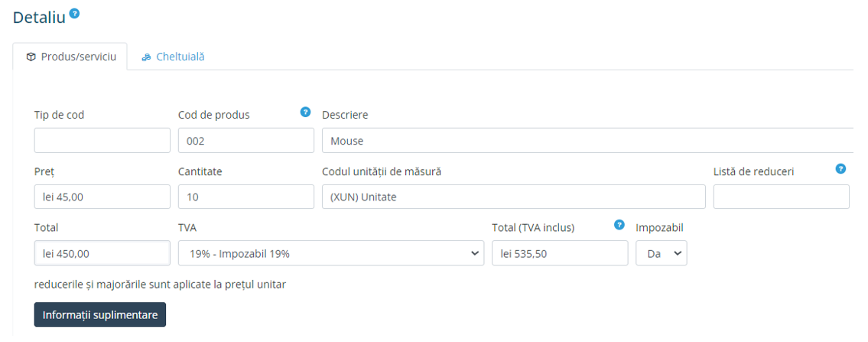The image size is (868, 342).
Task: Click the Cod de produs field with 002
Action: (245, 141)
